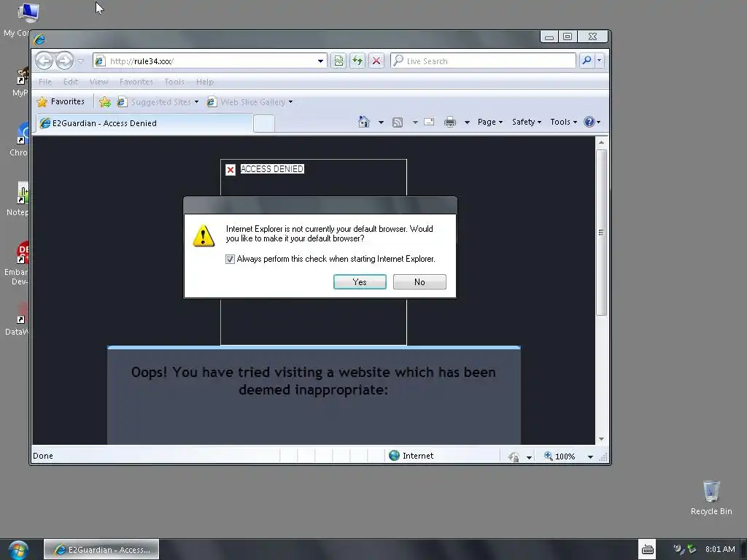The width and height of the screenshot is (747, 560).
Task: Click the Compatibility View icon
Action: pos(338,61)
